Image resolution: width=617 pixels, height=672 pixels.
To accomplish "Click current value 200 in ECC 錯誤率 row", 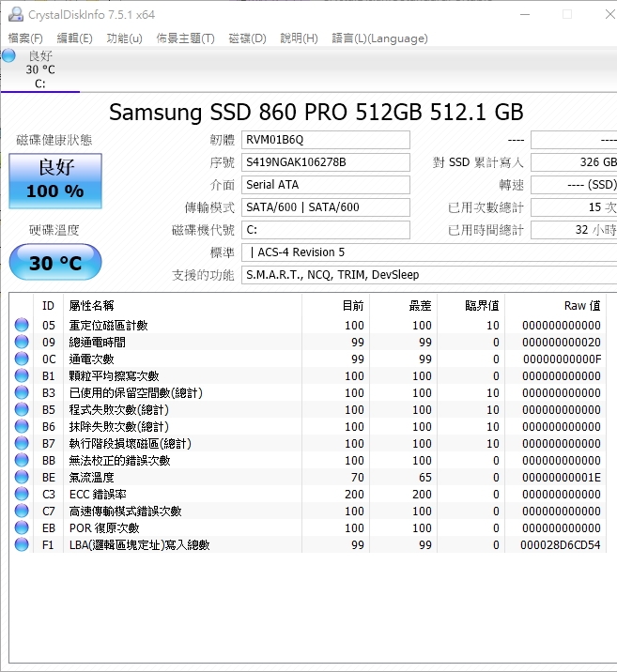I will tap(354, 494).
